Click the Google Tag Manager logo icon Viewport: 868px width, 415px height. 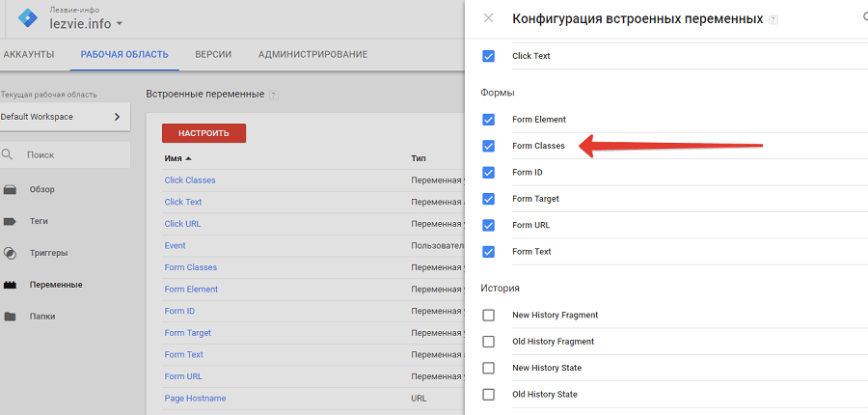tap(28, 17)
